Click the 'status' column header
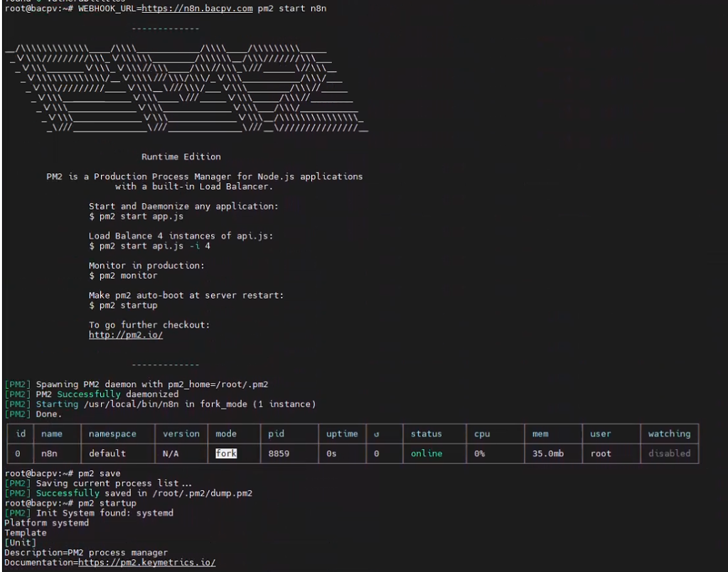This screenshot has height=572, width=728. pos(427,433)
